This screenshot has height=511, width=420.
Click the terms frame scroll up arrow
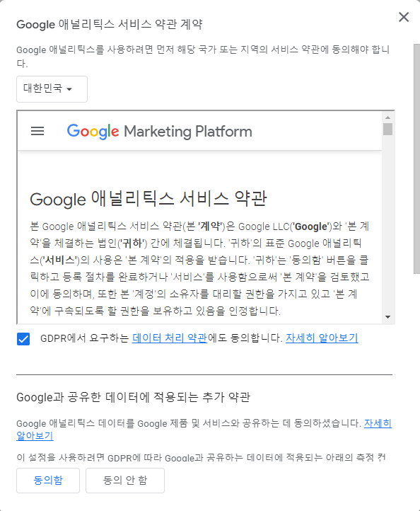[x=387, y=117]
